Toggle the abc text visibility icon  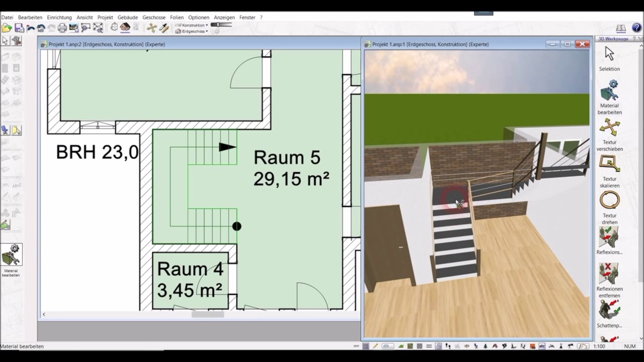click(542, 346)
